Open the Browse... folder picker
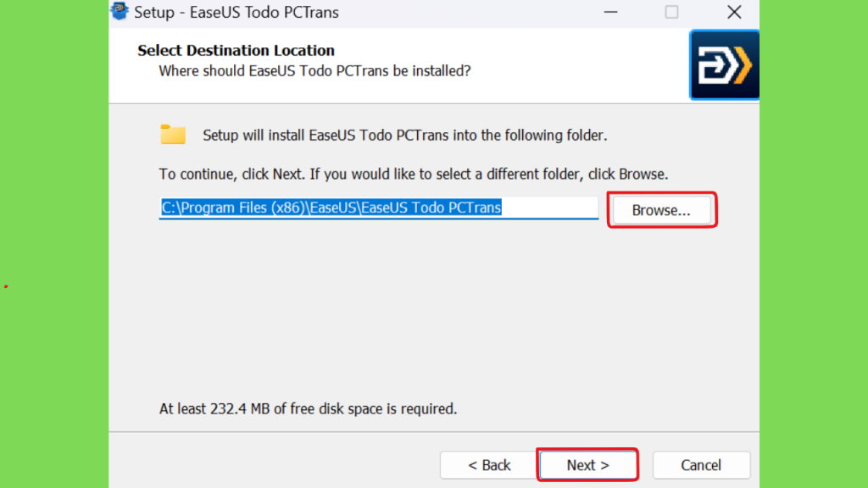This screenshot has height=488, width=868. click(x=661, y=210)
